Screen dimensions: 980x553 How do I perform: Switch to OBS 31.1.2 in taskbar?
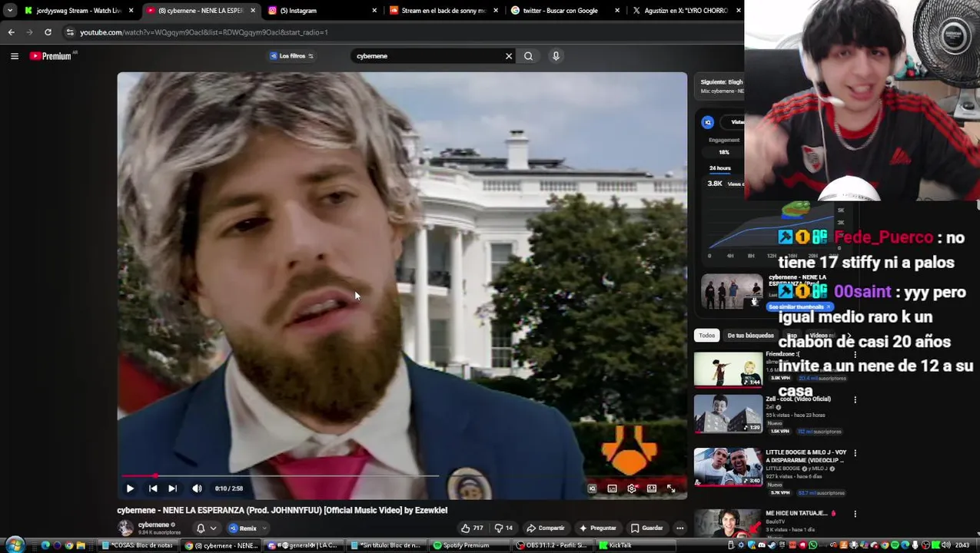click(x=553, y=545)
